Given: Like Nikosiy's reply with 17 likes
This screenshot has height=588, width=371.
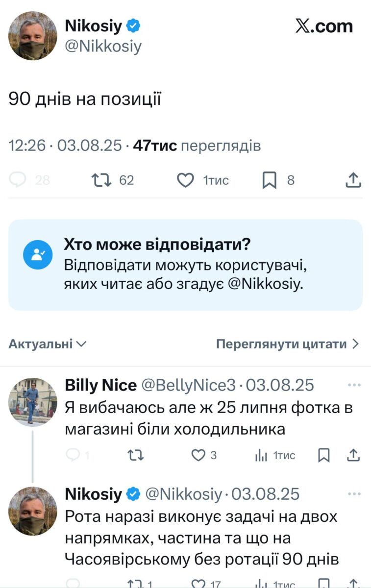Looking at the screenshot, I should tap(198, 583).
